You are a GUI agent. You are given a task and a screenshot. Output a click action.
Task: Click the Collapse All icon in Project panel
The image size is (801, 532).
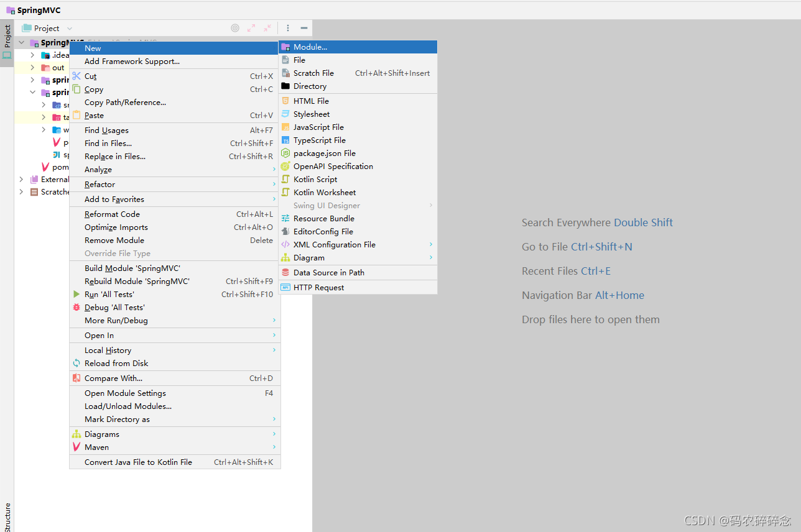pyautogui.click(x=267, y=28)
